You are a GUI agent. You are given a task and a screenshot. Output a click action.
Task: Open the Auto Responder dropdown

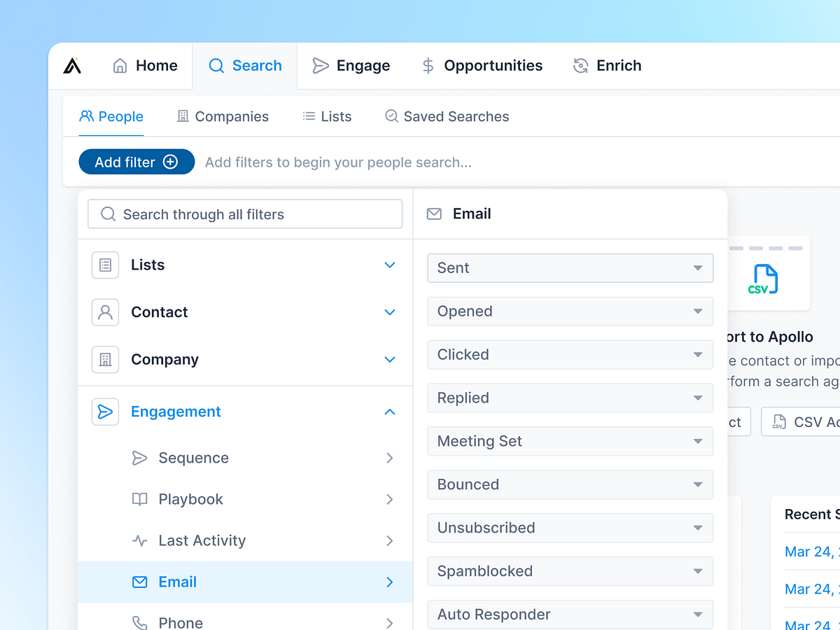point(570,615)
